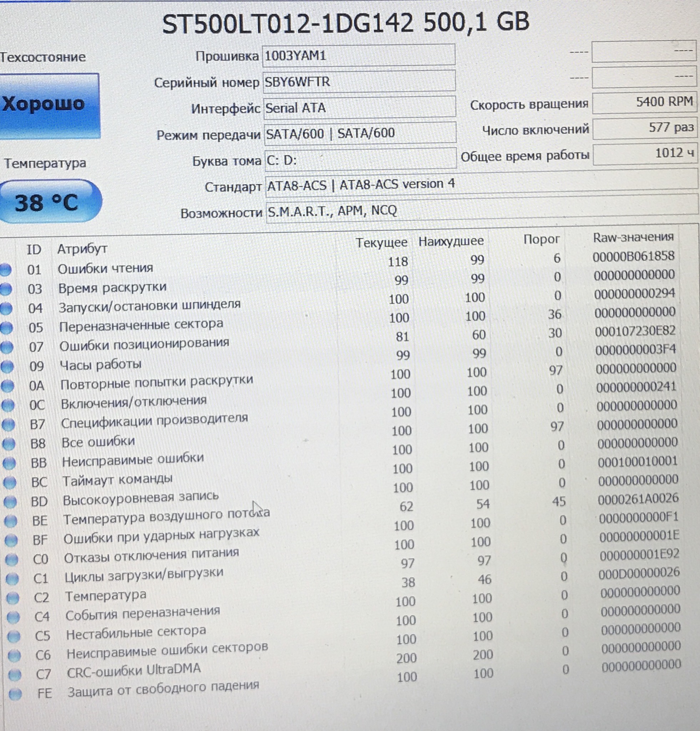
Task: Click status icon for BD Высокоуровневая запись
Action: tap(10, 501)
